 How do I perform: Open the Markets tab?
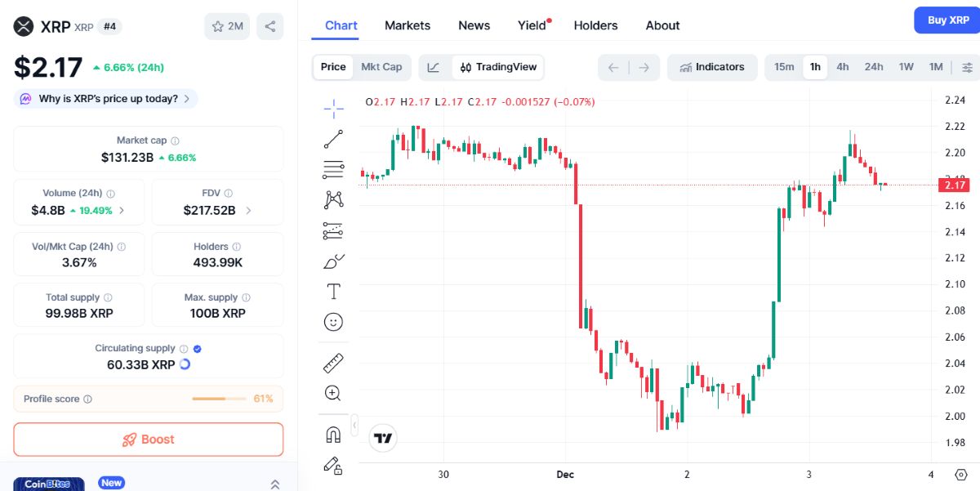408,25
